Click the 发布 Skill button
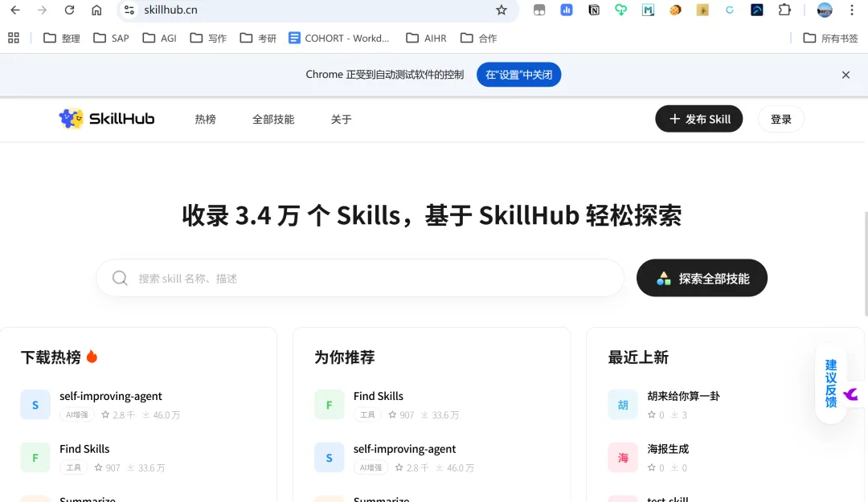The height and width of the screenshot is (502, 868). 698,118
